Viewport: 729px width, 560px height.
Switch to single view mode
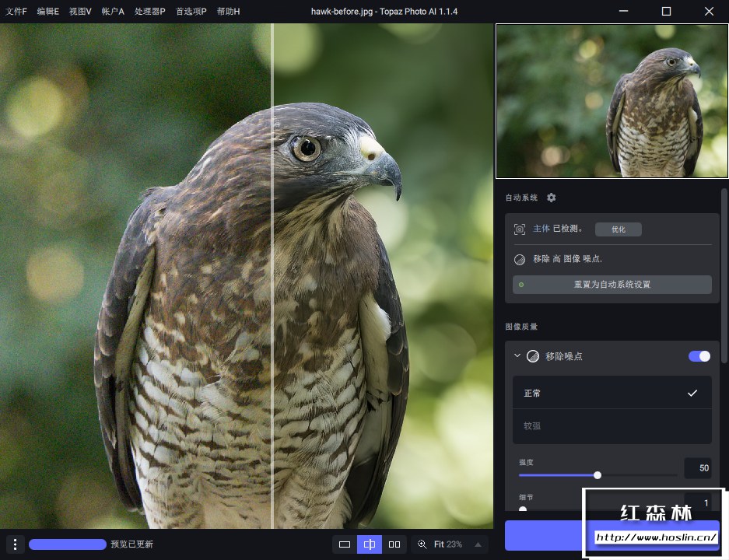tap(345, 544)
